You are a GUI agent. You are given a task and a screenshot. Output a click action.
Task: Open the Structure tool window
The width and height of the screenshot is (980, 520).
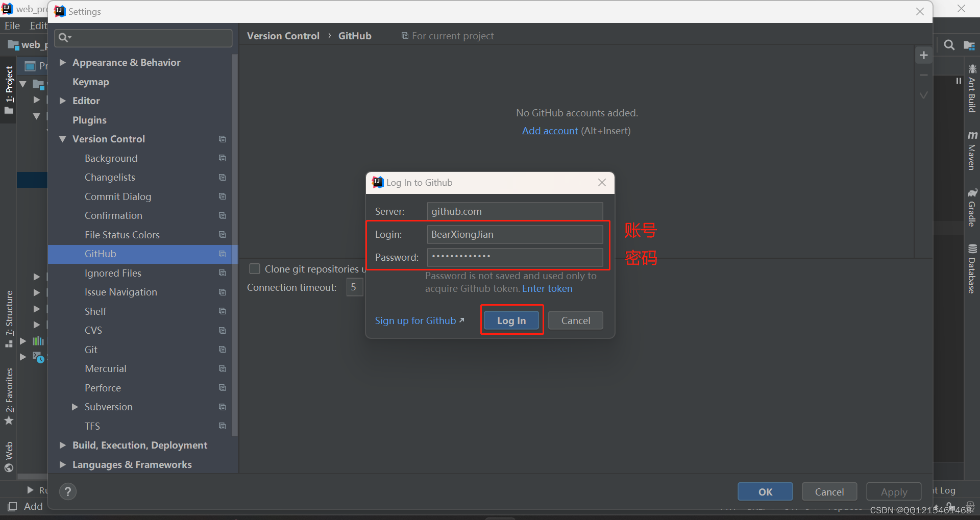(x=9, y=319)
